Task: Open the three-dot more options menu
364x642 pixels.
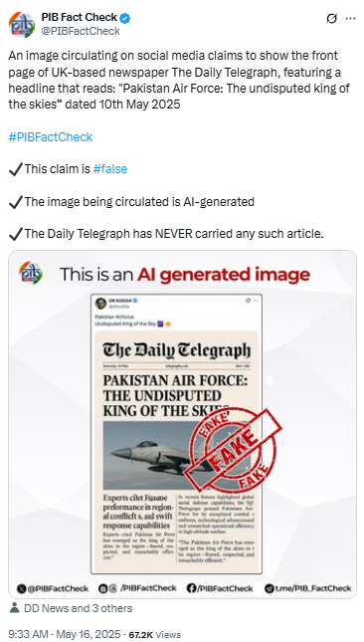Action: pyautogui.click(x=350, y=19)
